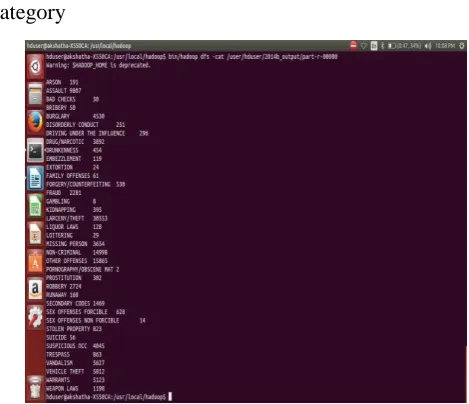Click the DISORDERLY CONDUCT output row
This screenshot has width=469, height=404.
click(x=85, y=124)
